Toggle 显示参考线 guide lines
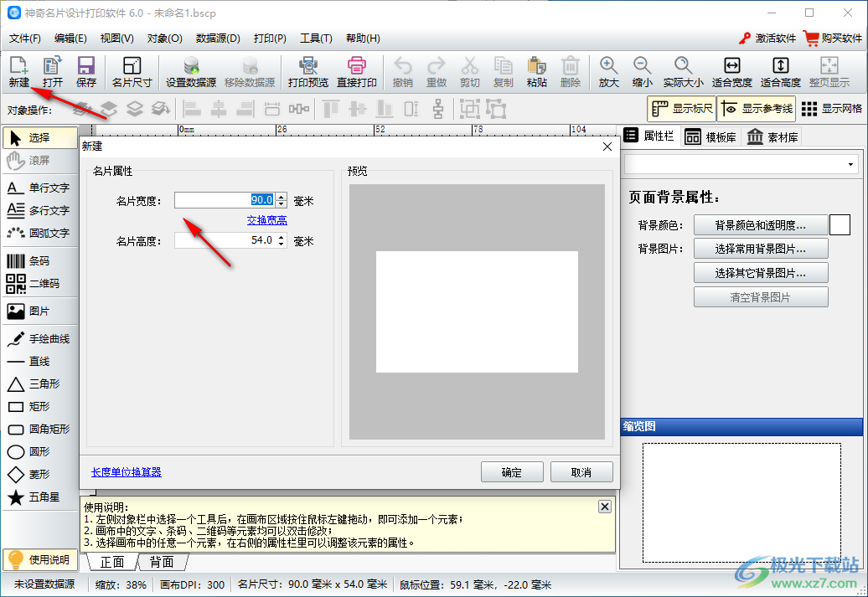868x597 pixels. click(757, 109)
